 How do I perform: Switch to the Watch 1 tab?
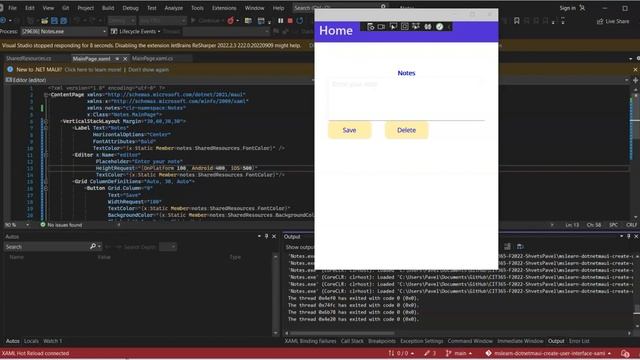(53, 341)
